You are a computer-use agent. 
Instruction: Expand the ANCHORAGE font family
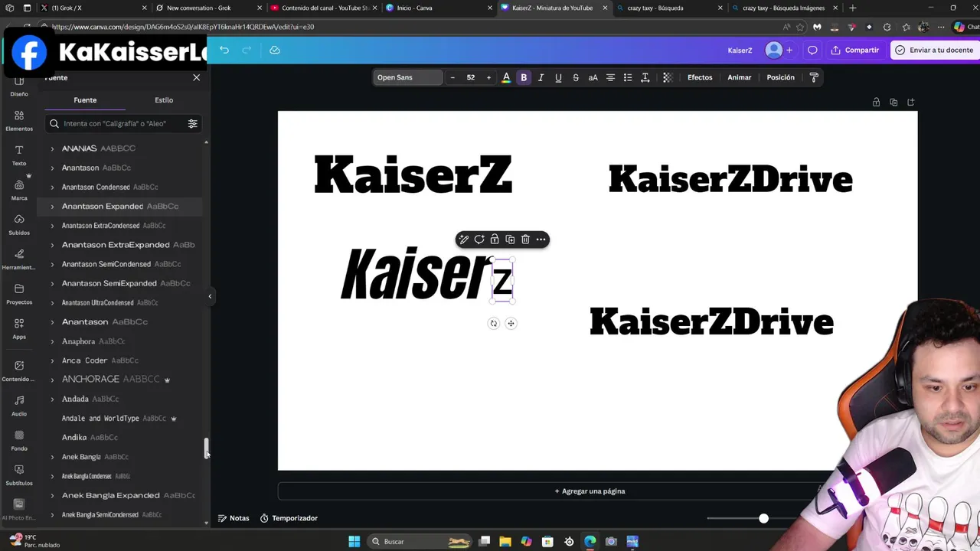coord(53,380)
